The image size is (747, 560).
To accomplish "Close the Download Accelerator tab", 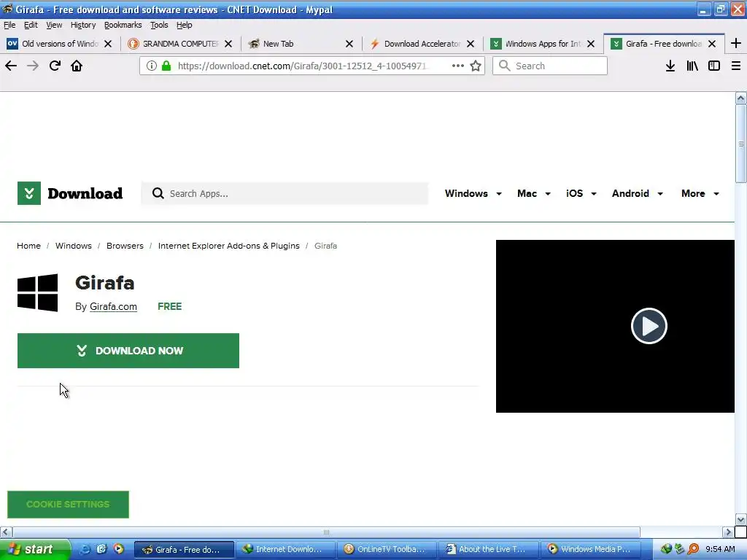I will (x=471, y=44).
